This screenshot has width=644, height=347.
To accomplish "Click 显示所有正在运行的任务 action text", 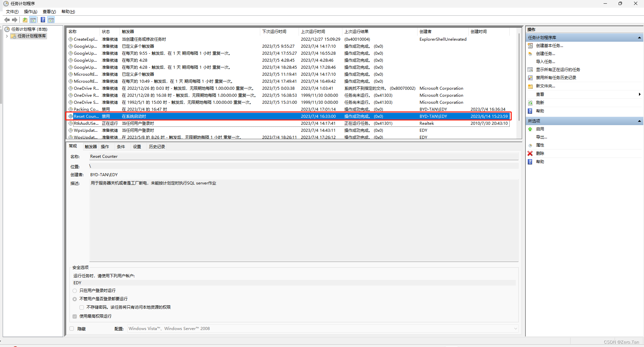I will [x=558, y=70].
